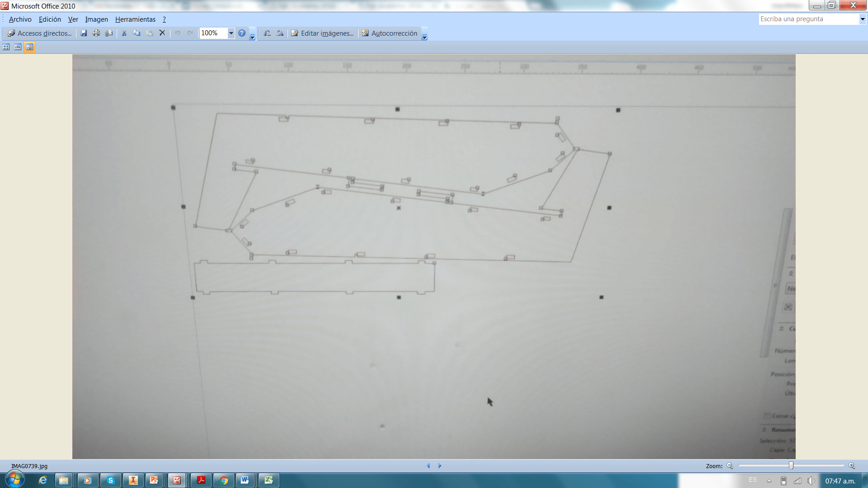Rotate the image left
The height and width of the screenshot is (488, 868).
[x=267, y=33]
